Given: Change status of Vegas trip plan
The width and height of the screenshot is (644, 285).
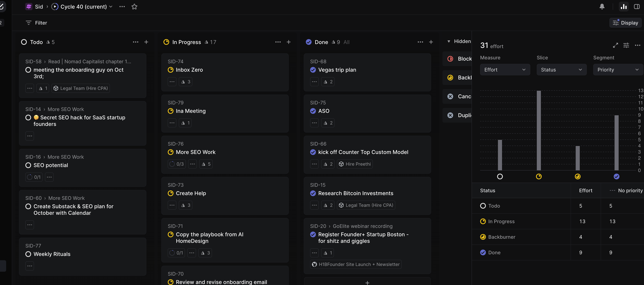Looking at the screenshot, I should pyautogui.click(x=313, y=70).
